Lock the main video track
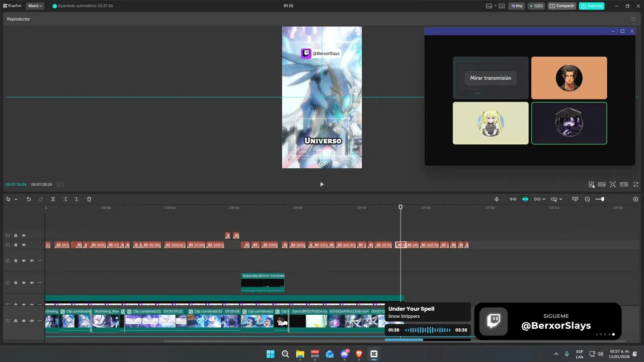This screenshot has height=362, width=644. (16, 321)
